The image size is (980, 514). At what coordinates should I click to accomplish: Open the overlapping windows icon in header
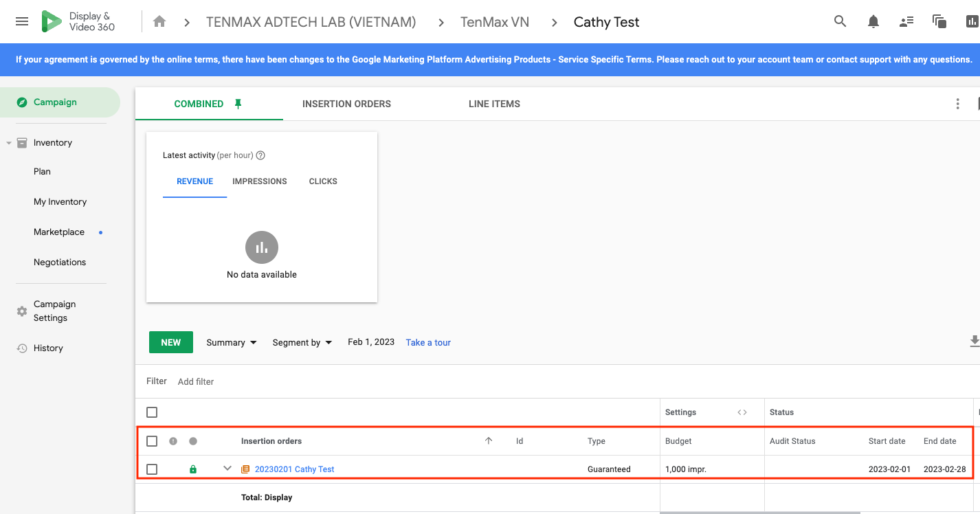point(939,21)
